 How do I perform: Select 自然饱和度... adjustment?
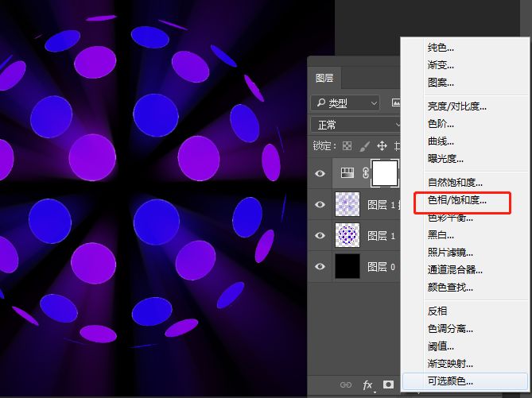coord(455,183)
